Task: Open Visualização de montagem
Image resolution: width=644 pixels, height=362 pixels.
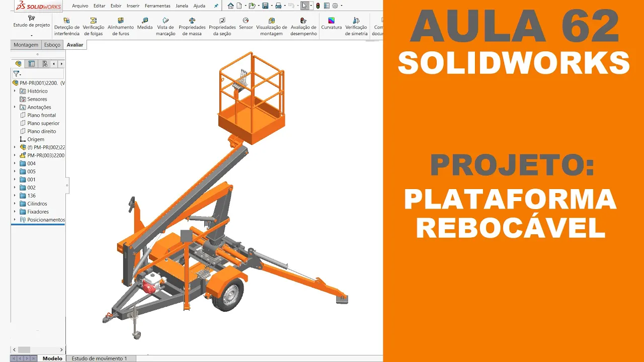Action: coord(272,27)
